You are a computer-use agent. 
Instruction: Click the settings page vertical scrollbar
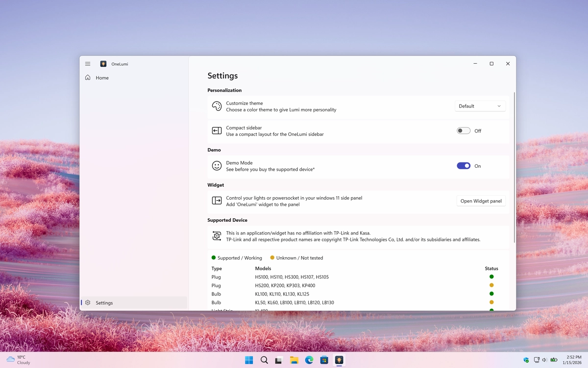[514, 167]
